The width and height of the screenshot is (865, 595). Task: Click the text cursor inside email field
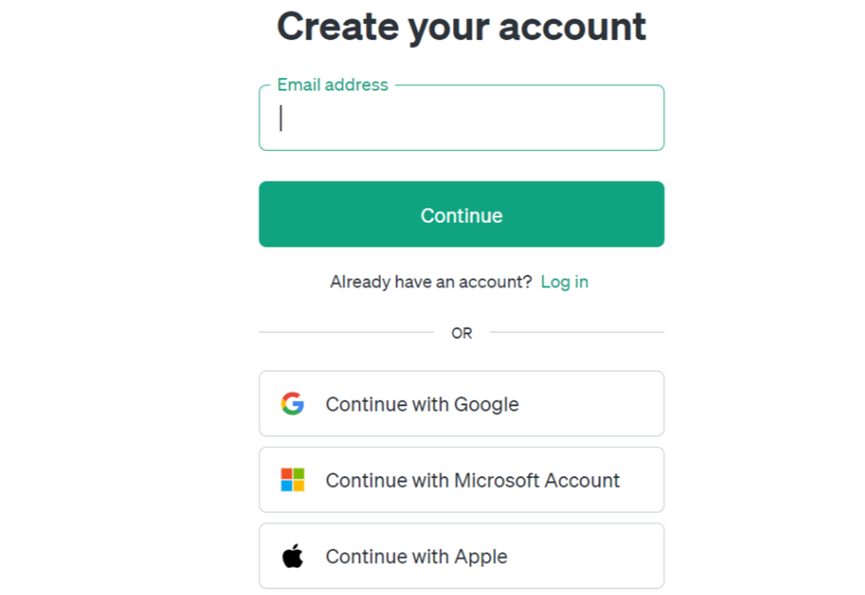[x=281, y=119]
